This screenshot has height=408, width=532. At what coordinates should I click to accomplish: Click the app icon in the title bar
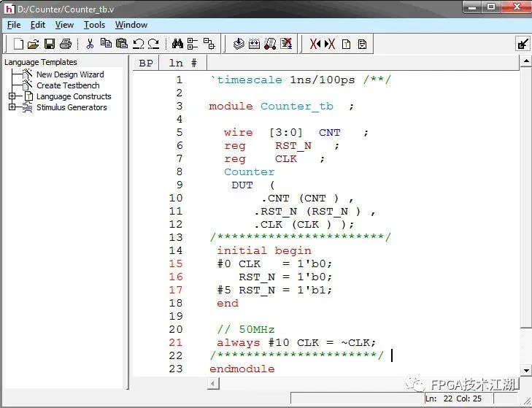click(9, 9)
